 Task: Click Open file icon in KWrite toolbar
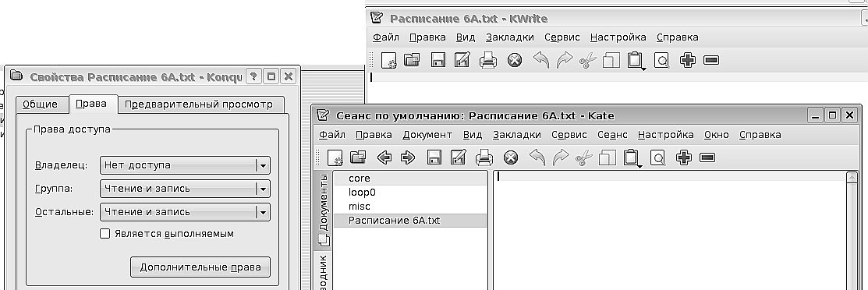click(412, 60)
